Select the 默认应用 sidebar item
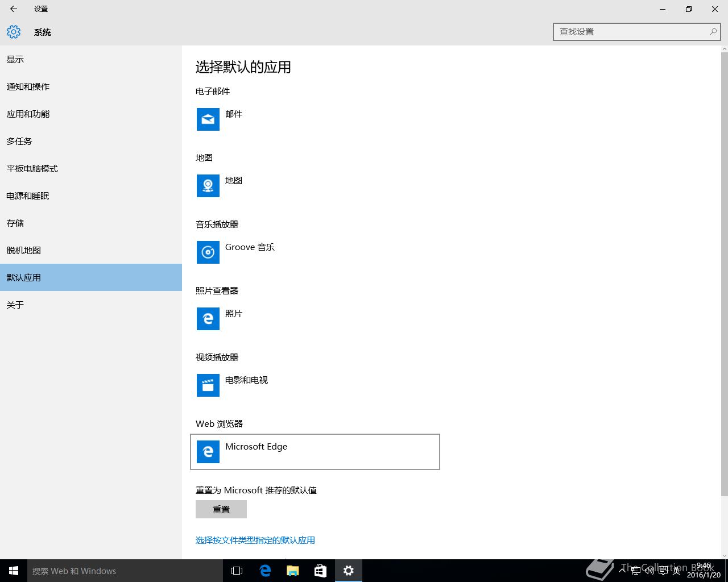Screen dimensions: 728x582 point(91,277)
